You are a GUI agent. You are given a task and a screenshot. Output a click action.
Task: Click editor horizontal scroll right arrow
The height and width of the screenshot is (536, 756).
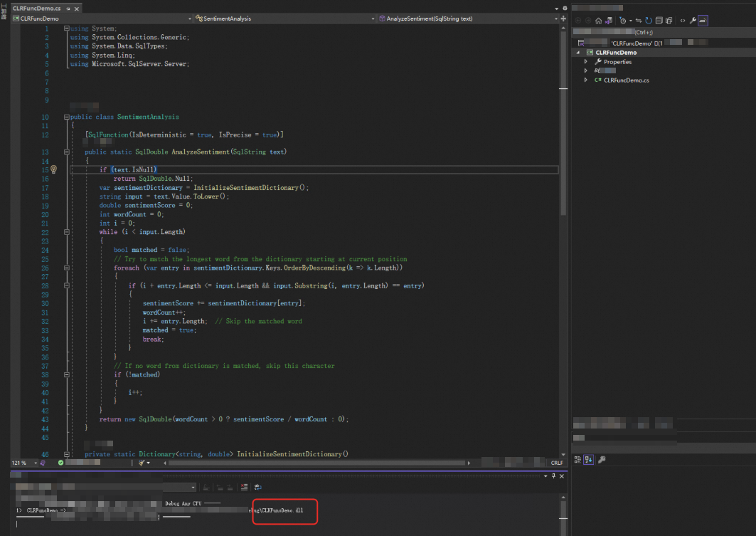tap(469, 463)
